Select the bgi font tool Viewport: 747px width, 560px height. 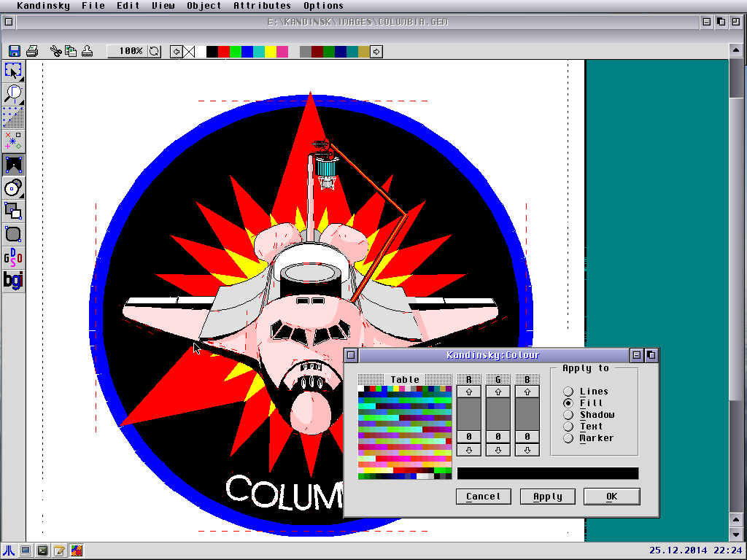click(x=13, y=281)
